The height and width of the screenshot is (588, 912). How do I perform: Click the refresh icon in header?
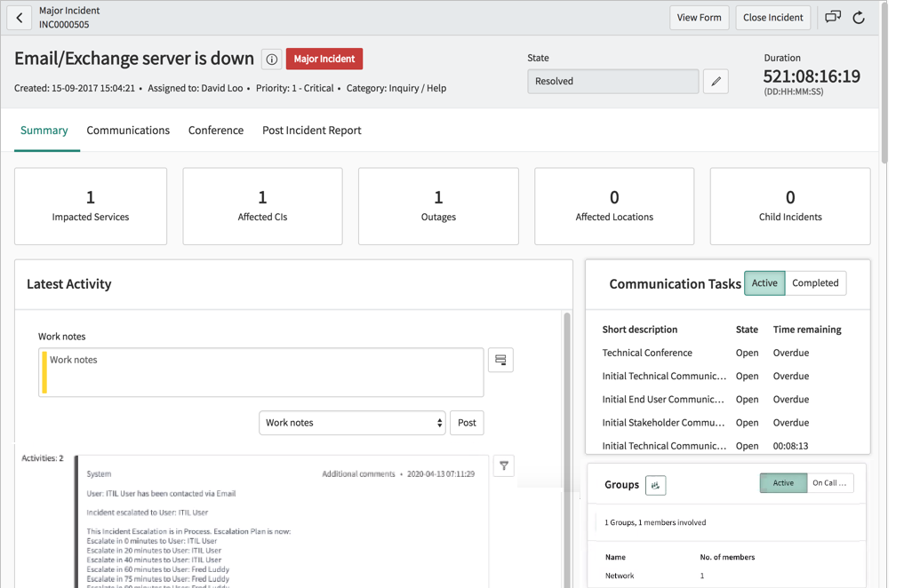click(859, 18)
